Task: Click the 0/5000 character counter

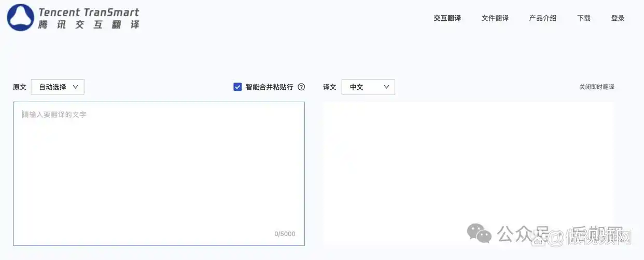Action: coord(285,234)
